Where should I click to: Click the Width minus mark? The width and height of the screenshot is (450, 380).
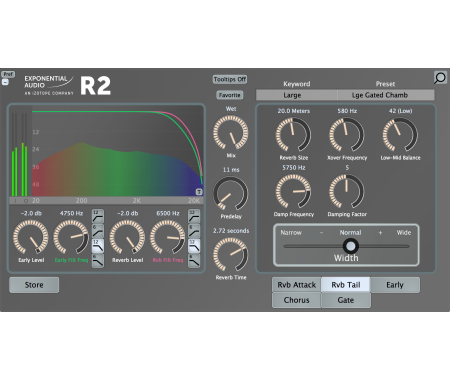(x=321, y=233)
